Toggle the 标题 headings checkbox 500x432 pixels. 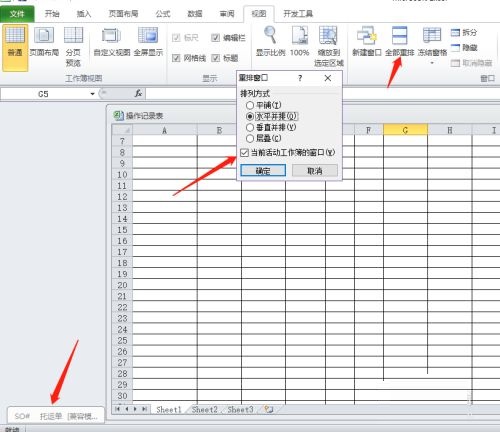point(215,58)
